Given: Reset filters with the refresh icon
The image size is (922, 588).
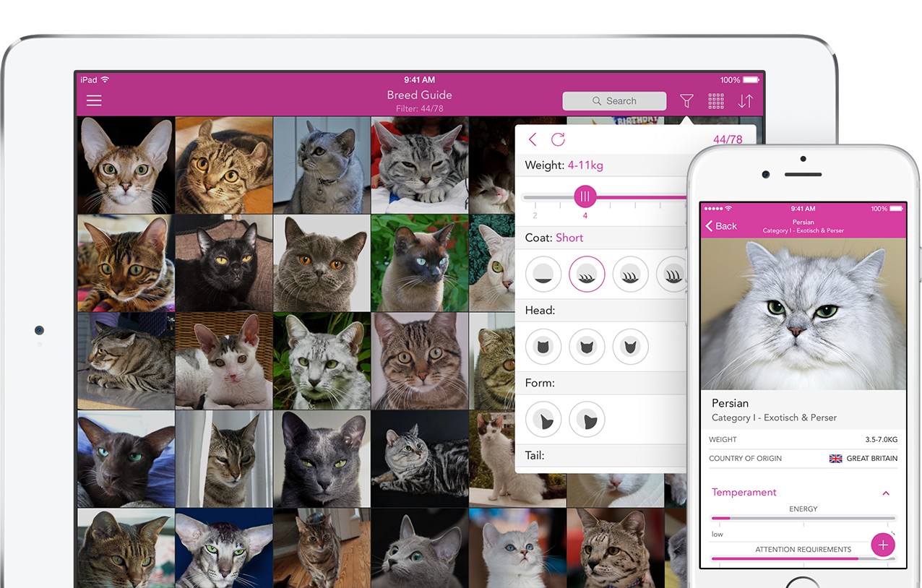Looking at the screenshot, I should click(x=558, y=139).
